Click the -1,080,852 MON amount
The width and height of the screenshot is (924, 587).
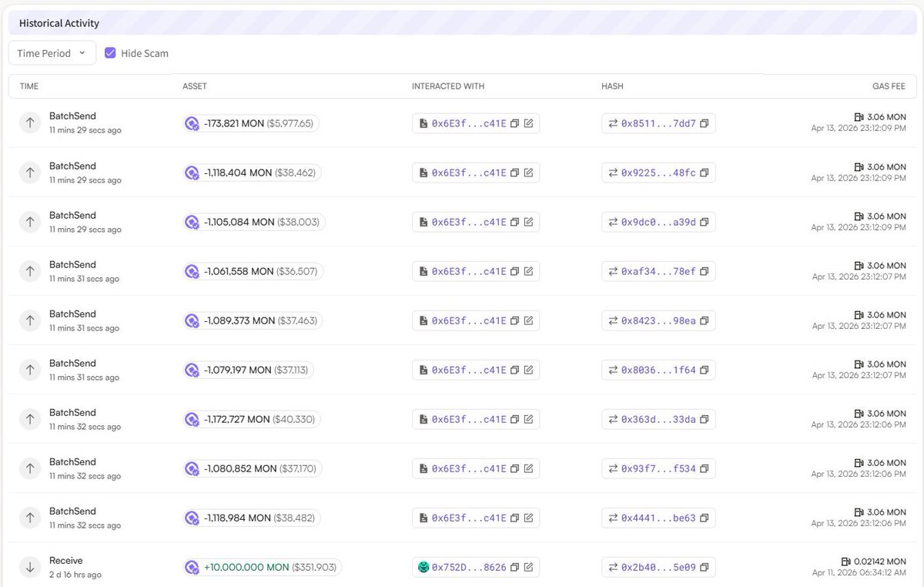click(240, 468)
